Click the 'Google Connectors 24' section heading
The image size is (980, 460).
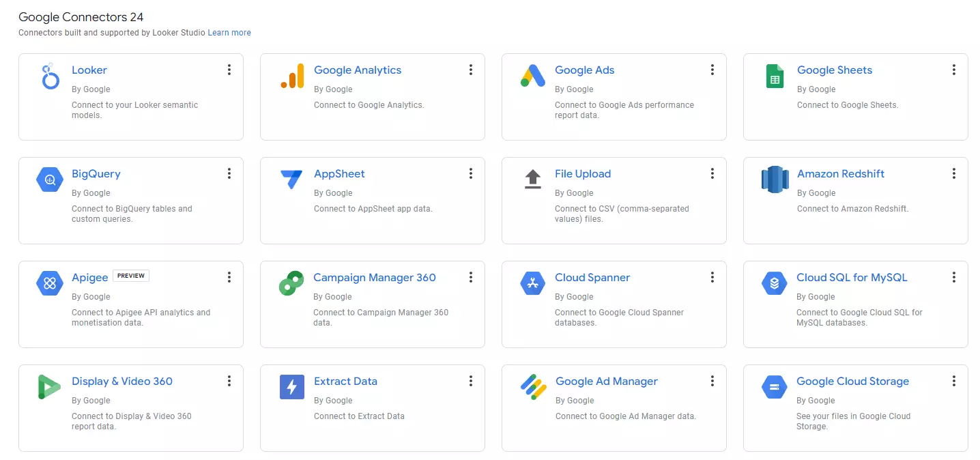point(81,17)
